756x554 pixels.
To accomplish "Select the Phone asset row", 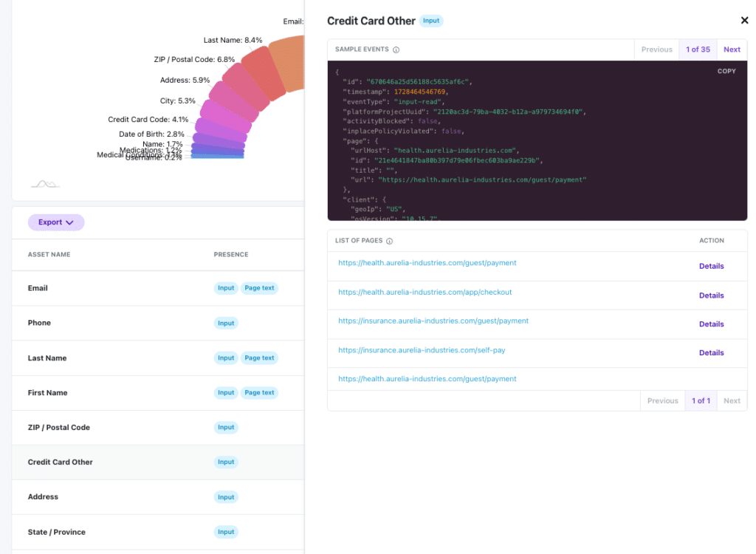I will [x=158, y=323].
